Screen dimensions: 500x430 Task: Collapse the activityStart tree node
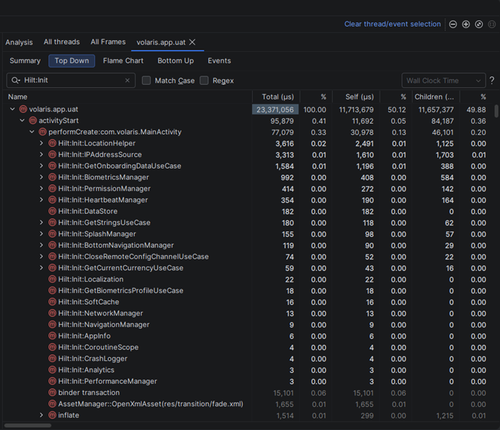pos(22,120)
